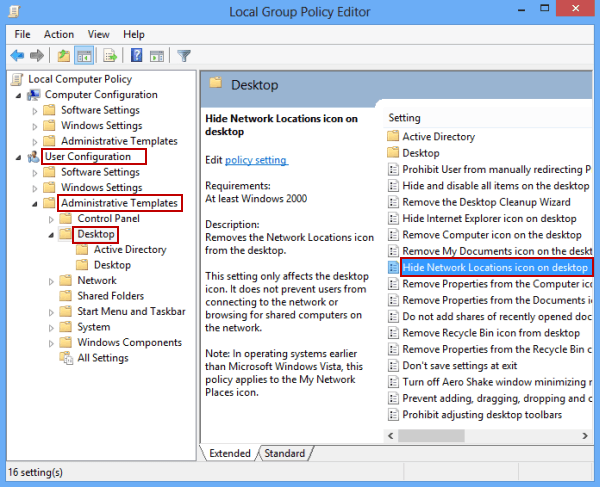Switch to the Extended tab

coord(230,453)
